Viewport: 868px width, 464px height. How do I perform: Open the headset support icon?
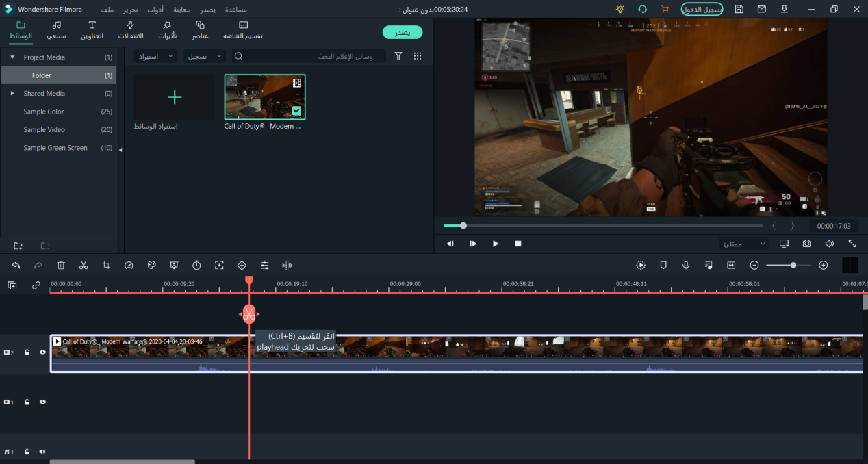[642, 9]
